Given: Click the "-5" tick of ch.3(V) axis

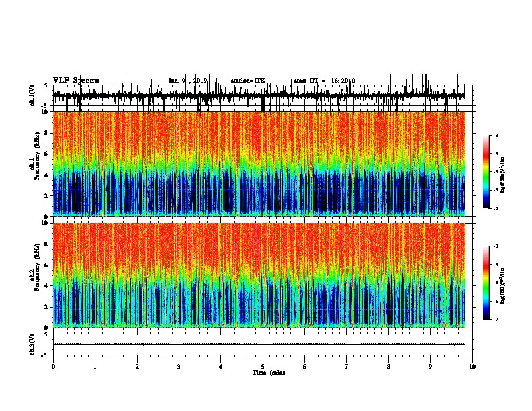Looking at the screenshot, I should 46,355.
